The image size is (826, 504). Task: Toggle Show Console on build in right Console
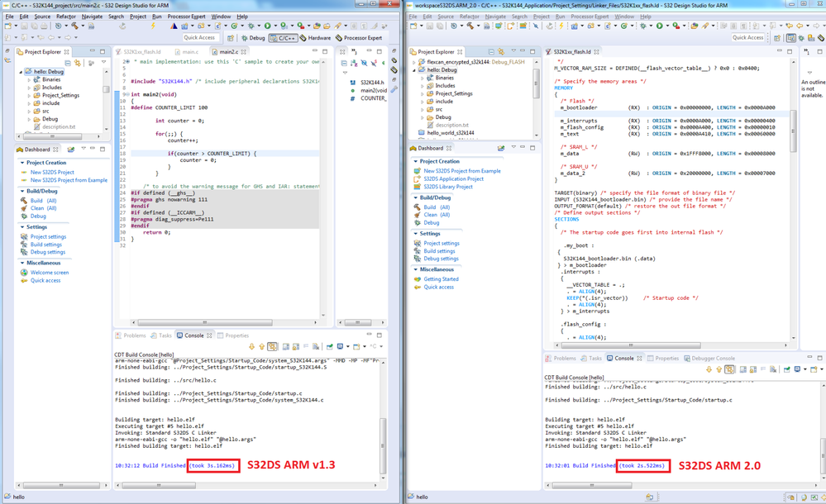(729, 369)
